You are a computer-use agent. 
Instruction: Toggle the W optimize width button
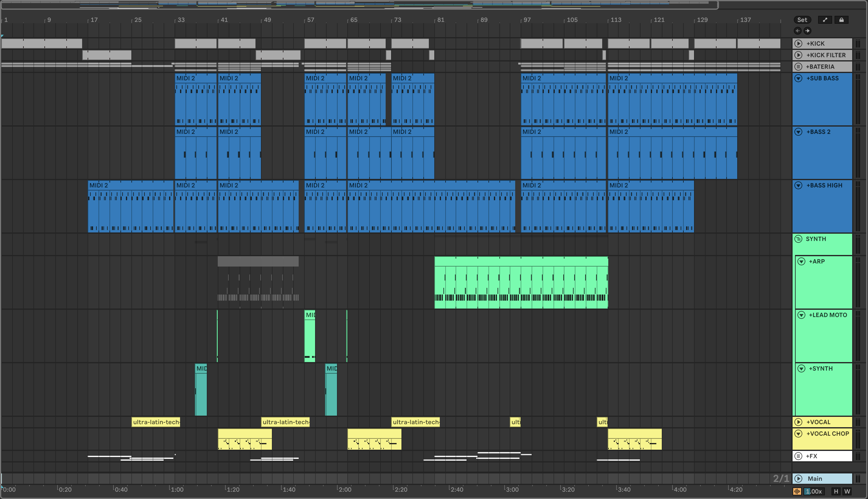click(x=847, y=491)
